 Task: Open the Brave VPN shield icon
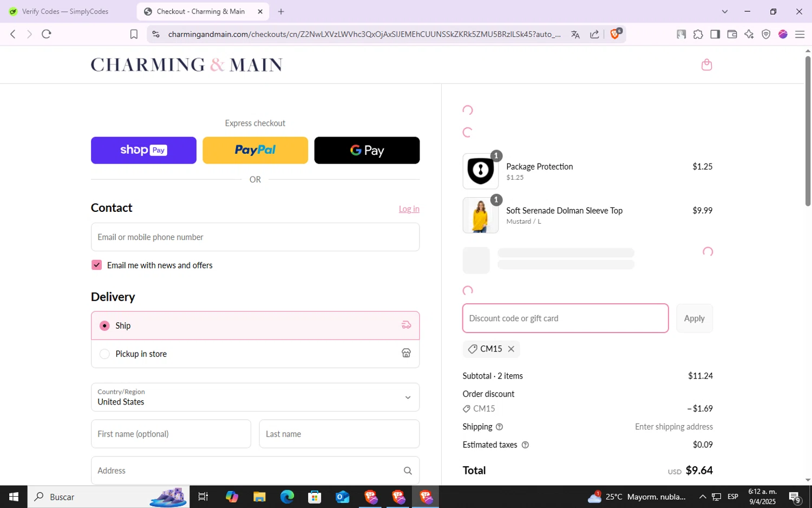pos(766,34)
